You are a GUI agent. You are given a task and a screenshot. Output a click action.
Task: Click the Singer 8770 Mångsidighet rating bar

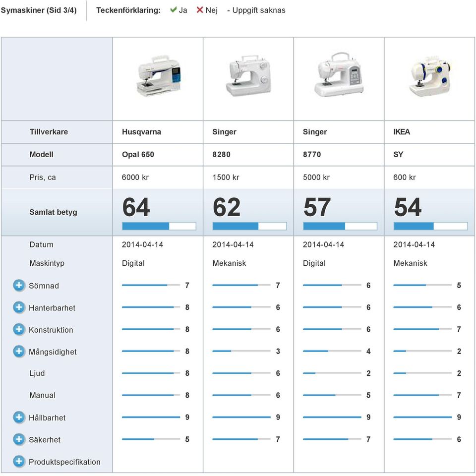coord(332,351)
